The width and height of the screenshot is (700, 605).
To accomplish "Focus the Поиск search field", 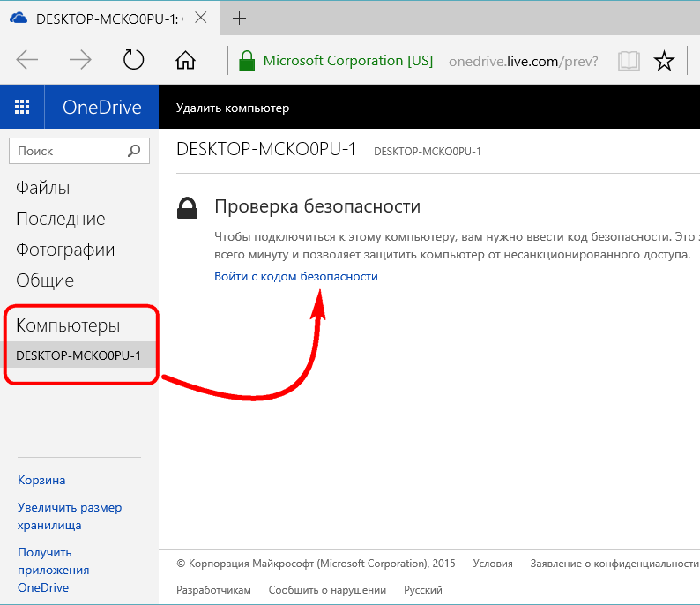I will point(79,151).
